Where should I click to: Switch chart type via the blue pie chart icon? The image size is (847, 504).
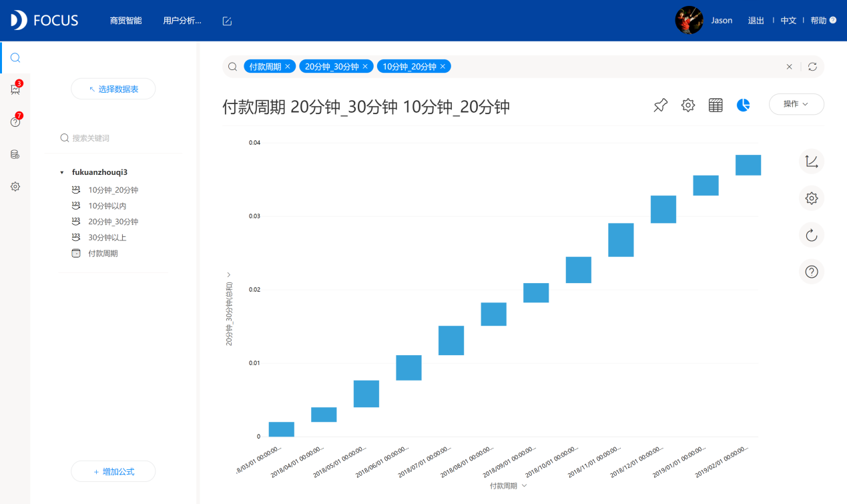tap(743, 105)
